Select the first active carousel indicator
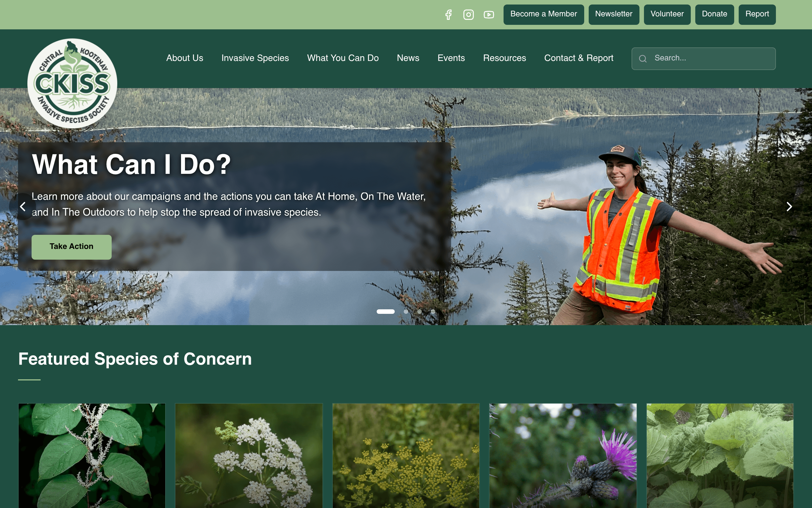This screenshot has height=508, width=812. [x=385, y=312]
